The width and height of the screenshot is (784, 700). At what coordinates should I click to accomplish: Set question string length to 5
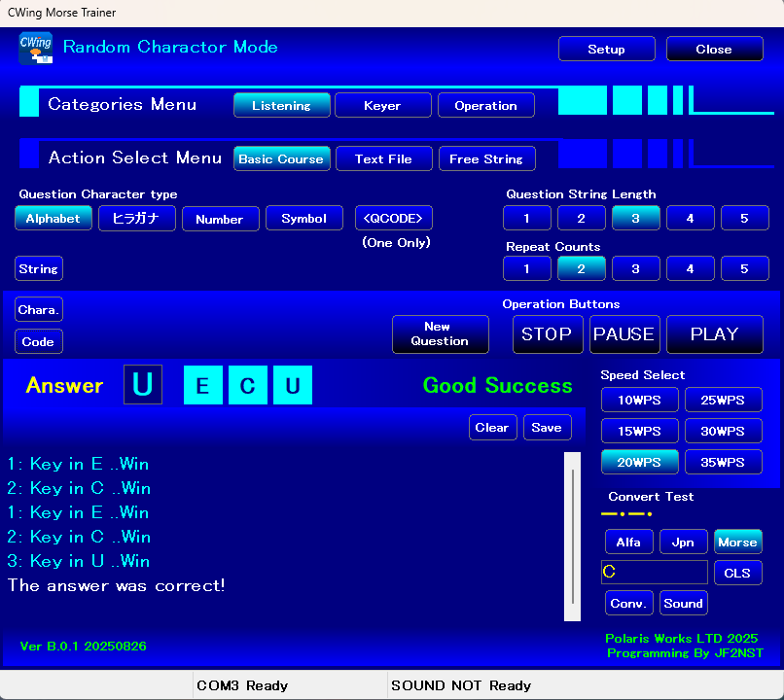click(744, 219)
